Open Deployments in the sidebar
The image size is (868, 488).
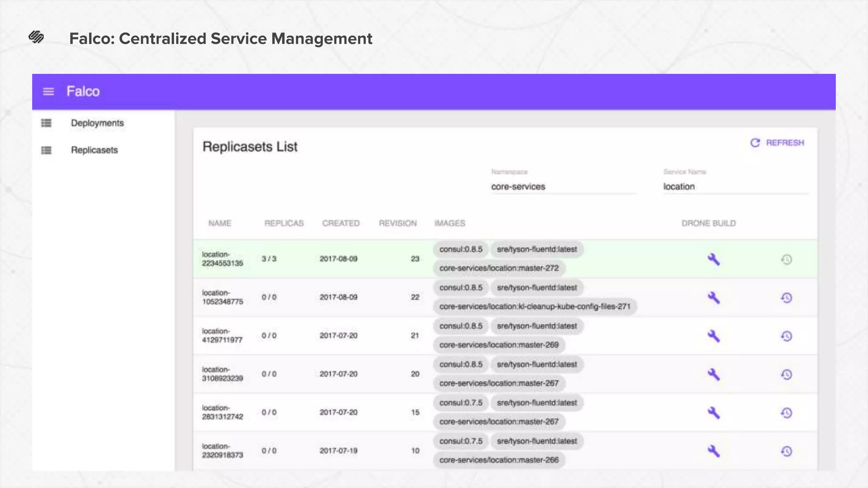pyautogui.click(x=97, y=123)
